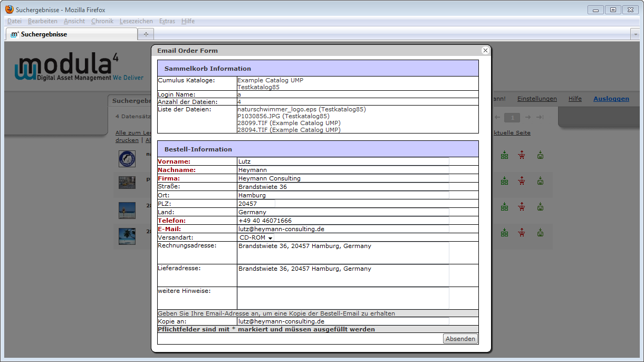The width and height of the screenshot is (644, 362).
Task: Click the page Hilfe link
Action: click(575, 99)
